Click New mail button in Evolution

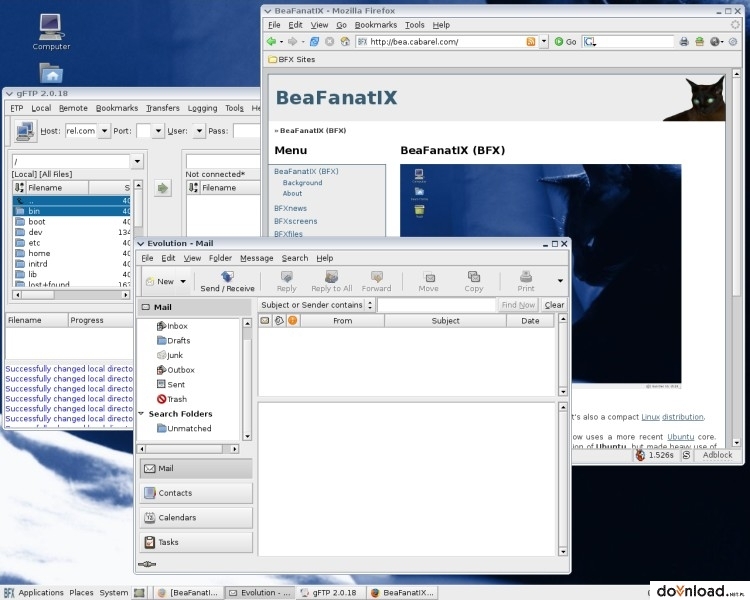(160, 281)
